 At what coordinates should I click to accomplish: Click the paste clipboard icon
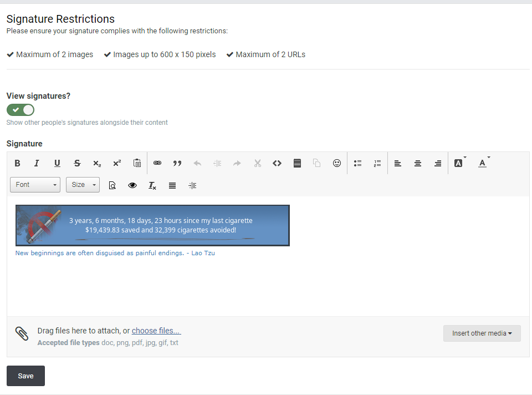[x=137, y=163]
